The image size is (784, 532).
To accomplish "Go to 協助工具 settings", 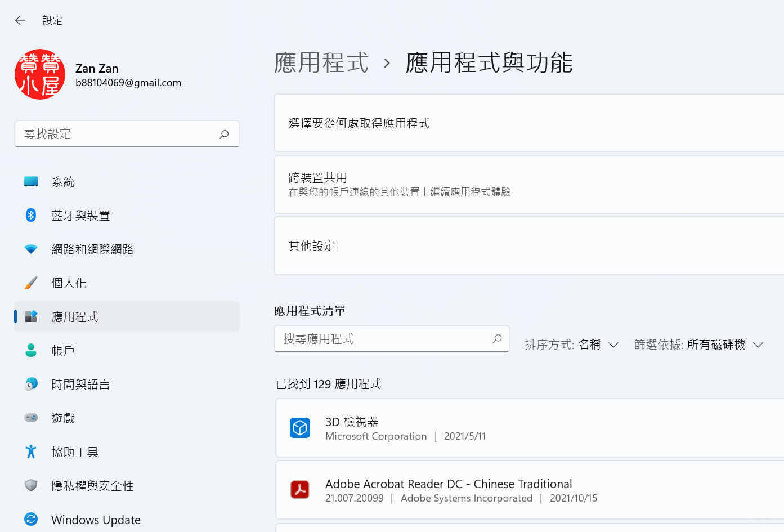I will click(127, 452).
